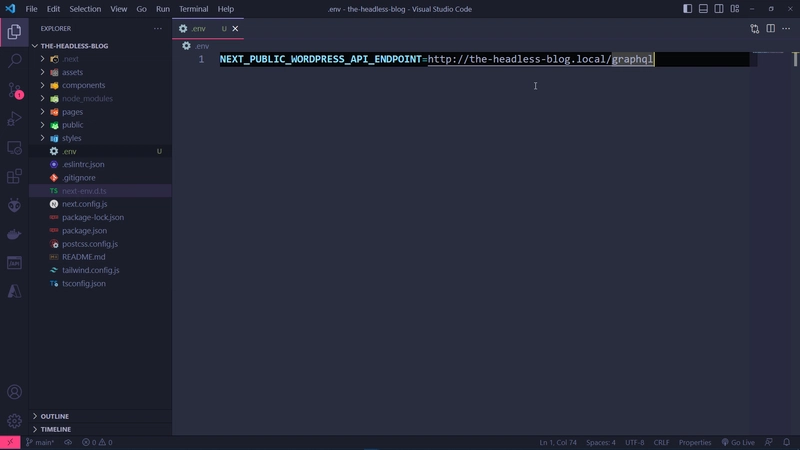Expand the TIMELINE section
800x450 pixels.
click(x=100, y=429)
